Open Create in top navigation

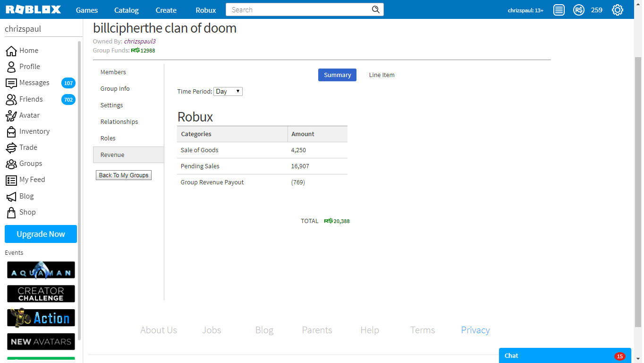click(x=166, y=10)
